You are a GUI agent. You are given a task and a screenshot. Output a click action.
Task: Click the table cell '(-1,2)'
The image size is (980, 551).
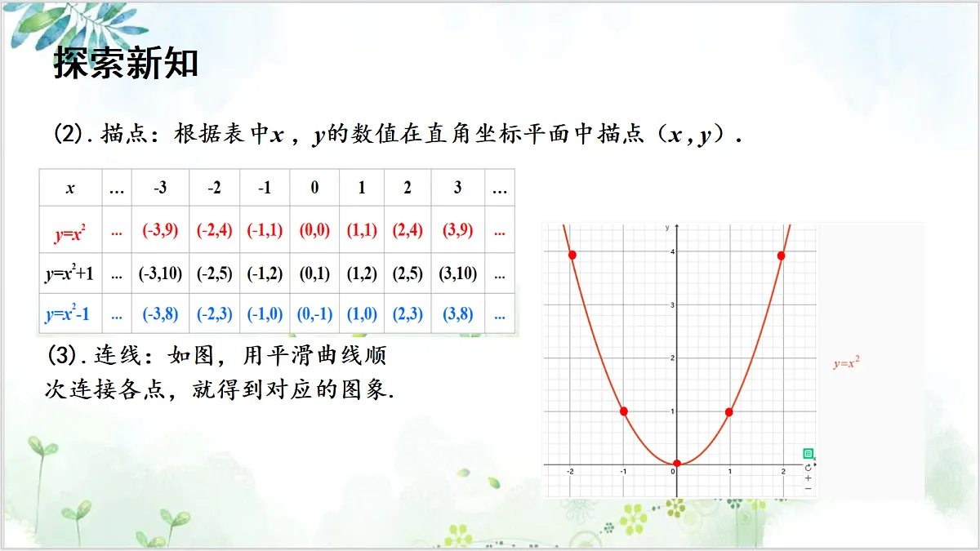point(265,273)
